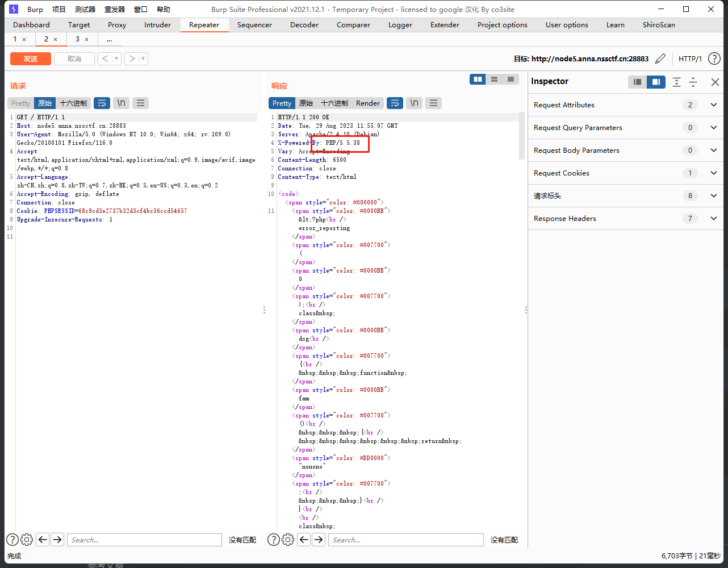Screen dimensions: 728x568
Task: Open history dropdown beside forward arrow
Action: [x=143, y=59]
